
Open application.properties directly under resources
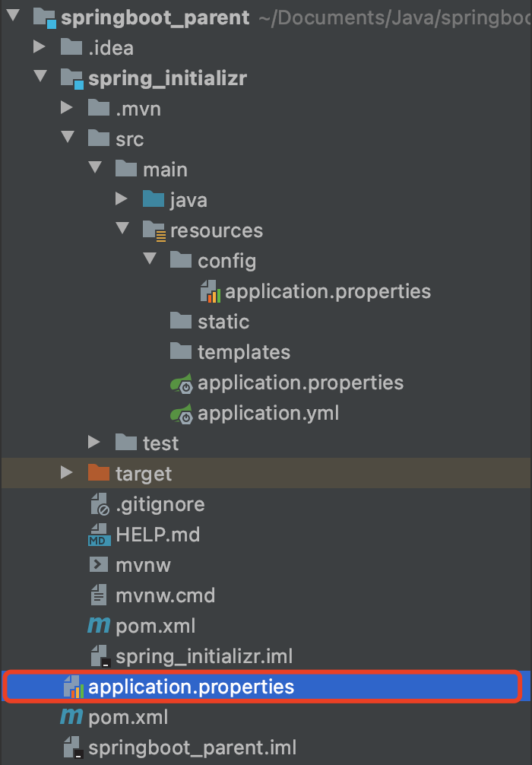click(x=300, y=383)
